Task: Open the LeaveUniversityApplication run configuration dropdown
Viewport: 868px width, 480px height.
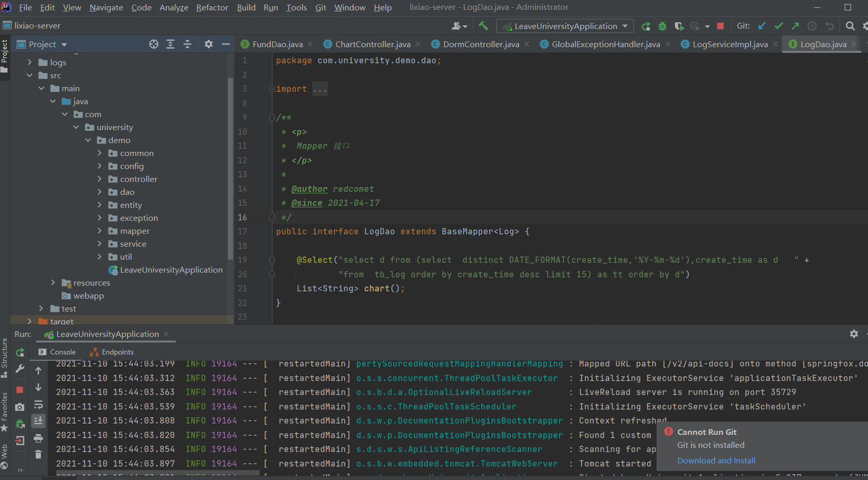Action: point(565,26)
